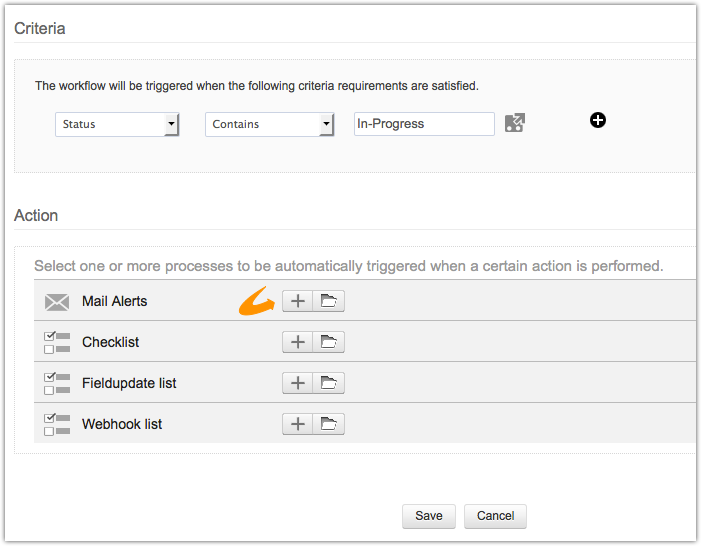Add a new Checklist with plus button

click(x=298, y=342)
